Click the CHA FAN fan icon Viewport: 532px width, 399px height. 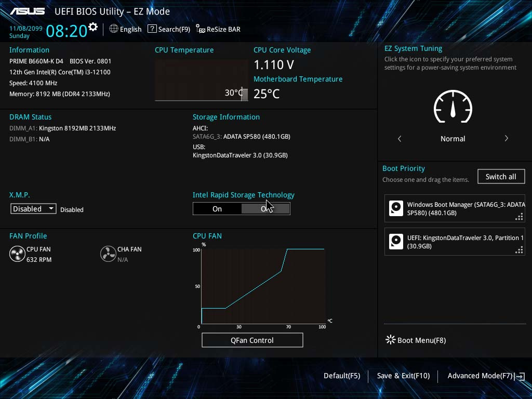click(x=108, y=254)
